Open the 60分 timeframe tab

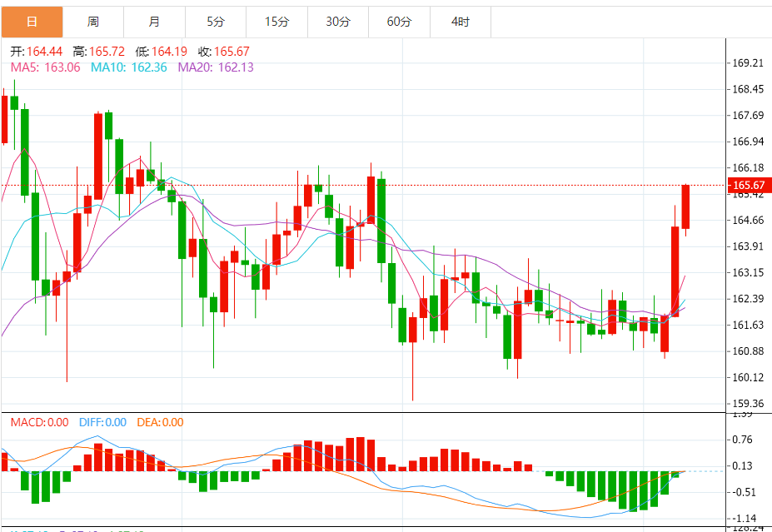click(x=399, y=22)
